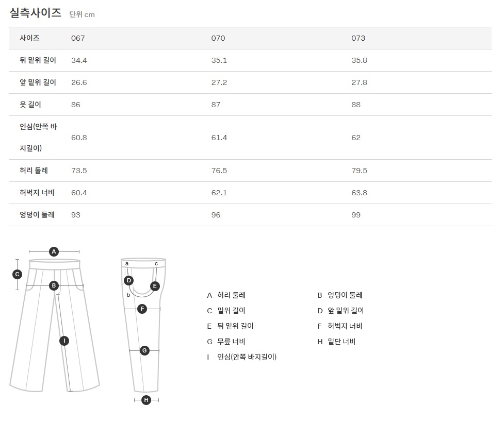Click the F thigh width marker
The width and height of the screenshot is (504, 422).
pyautogui.click(x=142, y=309)
